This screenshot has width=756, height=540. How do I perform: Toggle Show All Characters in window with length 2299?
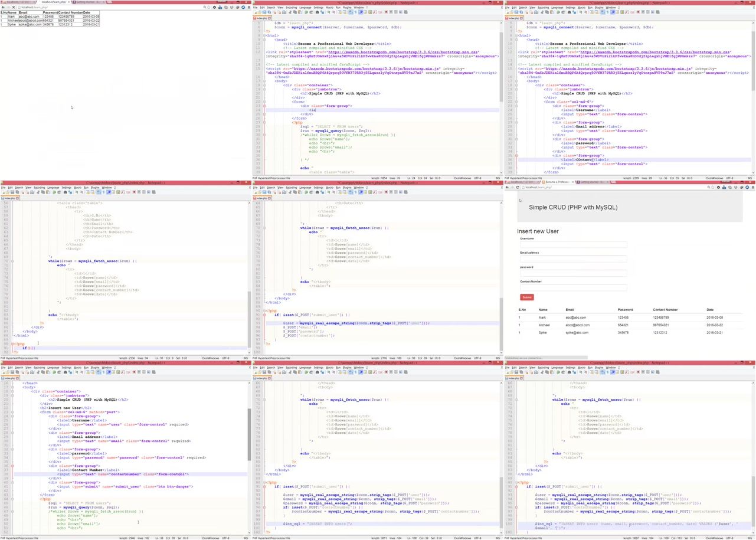click(608, 12)
